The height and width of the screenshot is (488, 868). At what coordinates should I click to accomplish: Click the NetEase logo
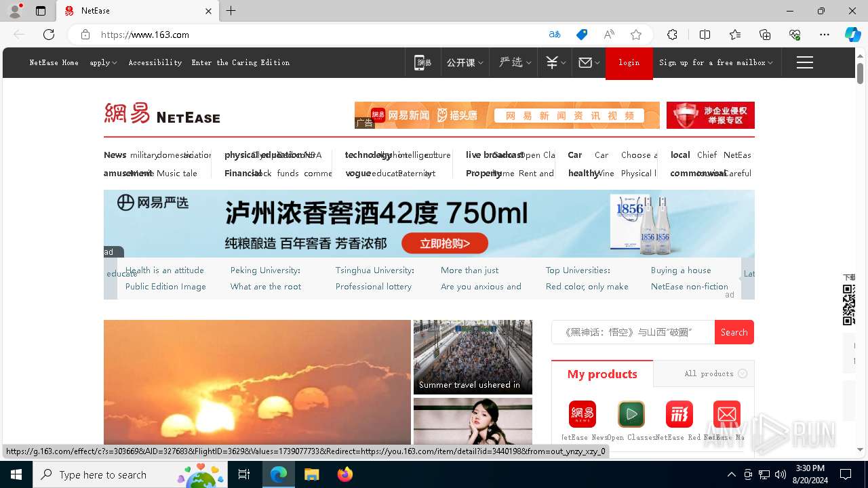tap(162, 114)
